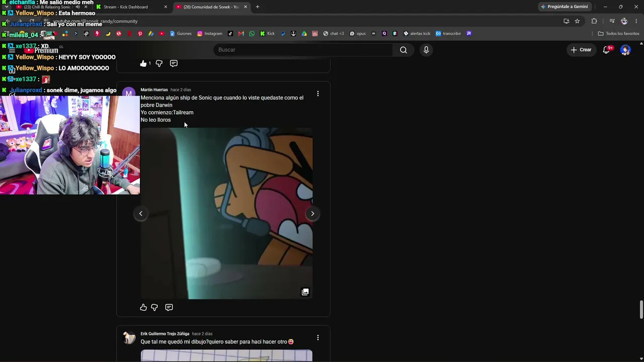The height and width of the screenshot is (362, 644).
Task: Open the opus bookmark
Action: [x=358, y=34]
